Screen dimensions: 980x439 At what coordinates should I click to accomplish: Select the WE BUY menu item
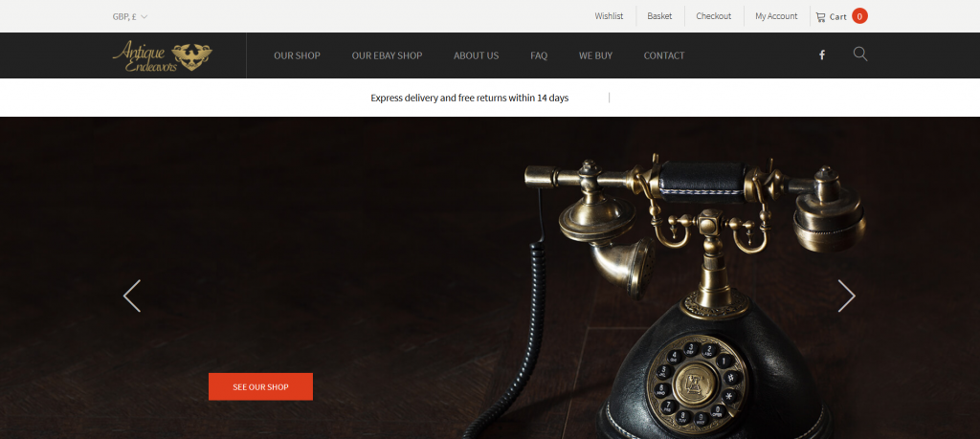595,55
